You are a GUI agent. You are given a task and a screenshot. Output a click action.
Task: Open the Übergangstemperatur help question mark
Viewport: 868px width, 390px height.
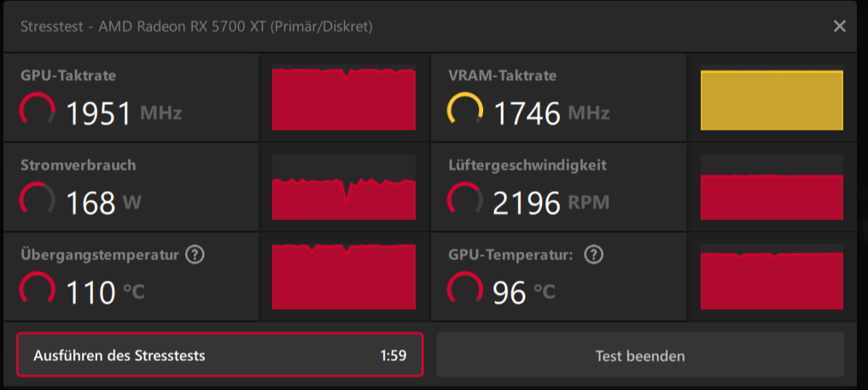coord(195,255)
